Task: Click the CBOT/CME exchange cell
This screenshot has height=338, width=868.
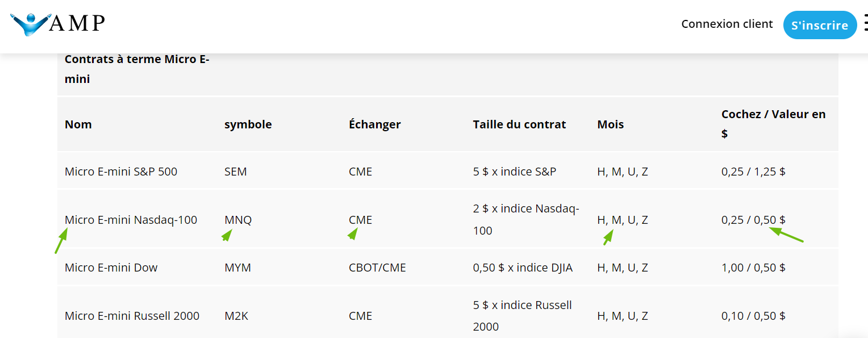Action: 377,268
